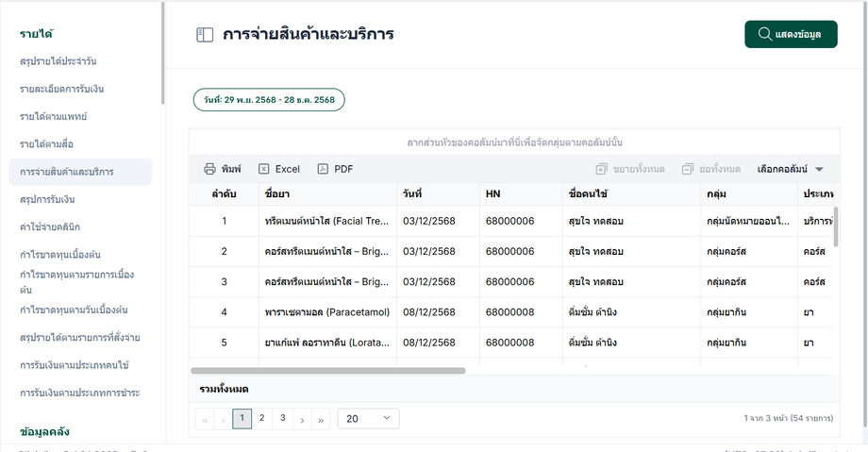The width and height of the screenshot is (868, 452).
Task: Go to next page with the arrow
Action: coord(302,418)
